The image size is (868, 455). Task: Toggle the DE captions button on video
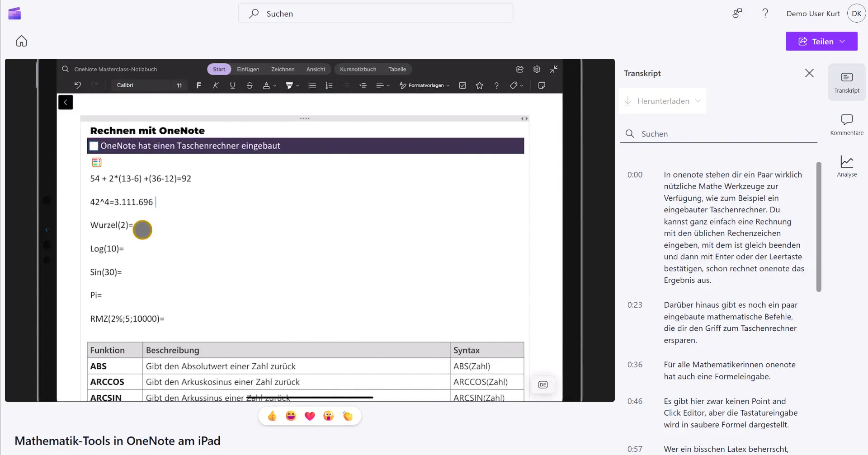click(x=543, y=385)
